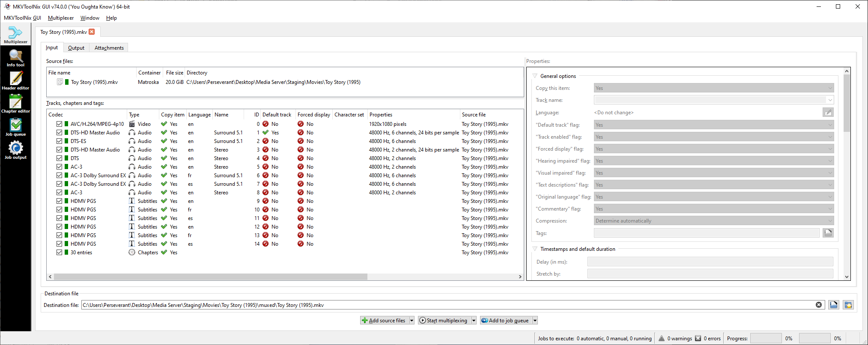This screenshot has height=345, width=868.
Task: Click the Add to job queue button
Action: point(505,321)
